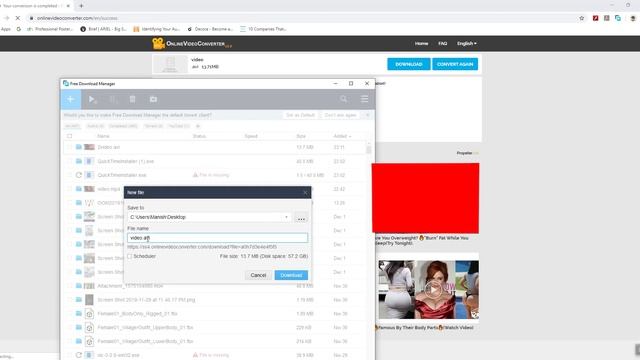Image resolution: width=640 pixels, height=360 pixels.
Task: Click the red PDF extension icon
Action: (x=596, y=18)
